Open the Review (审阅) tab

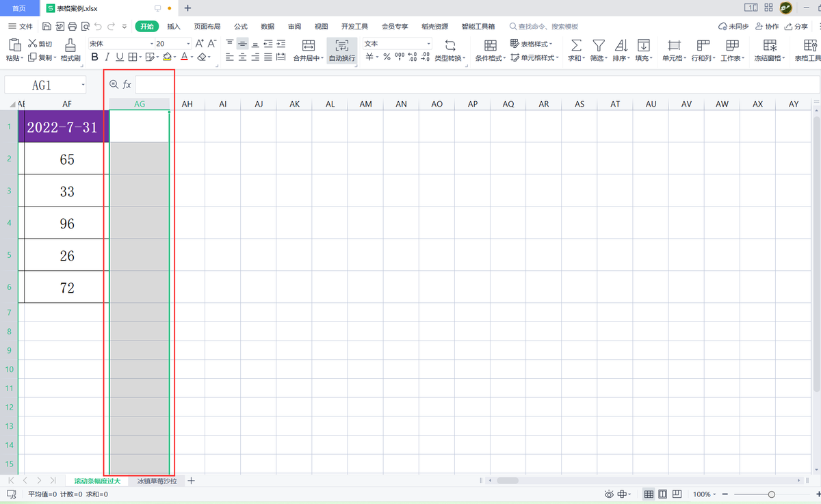(294, 27)
